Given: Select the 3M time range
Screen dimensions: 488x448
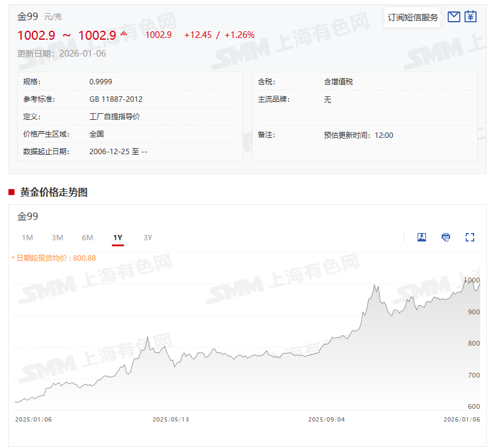Looking at the screenshot, I should [57, 238].
